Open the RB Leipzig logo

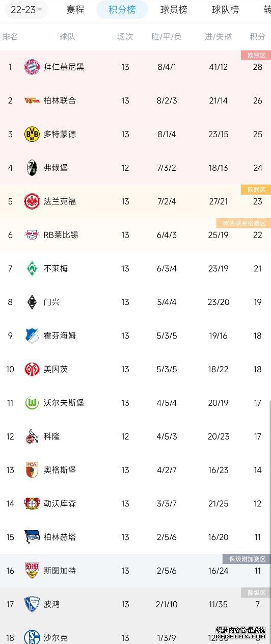click(32, 235)
